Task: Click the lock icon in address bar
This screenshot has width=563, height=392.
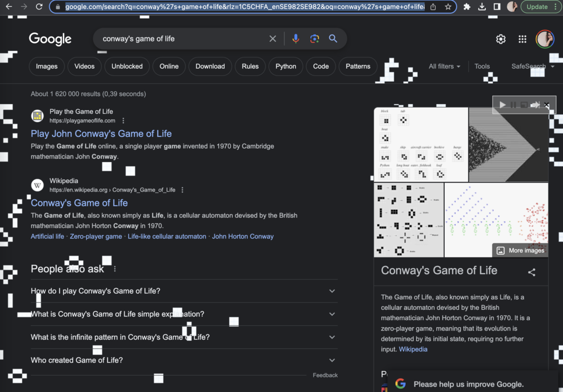Action: (58, 7)
